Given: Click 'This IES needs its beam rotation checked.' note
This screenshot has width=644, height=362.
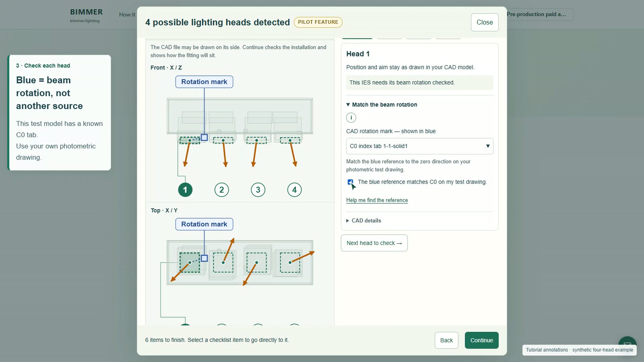Looking at the screenshot, I should (420, 83).
